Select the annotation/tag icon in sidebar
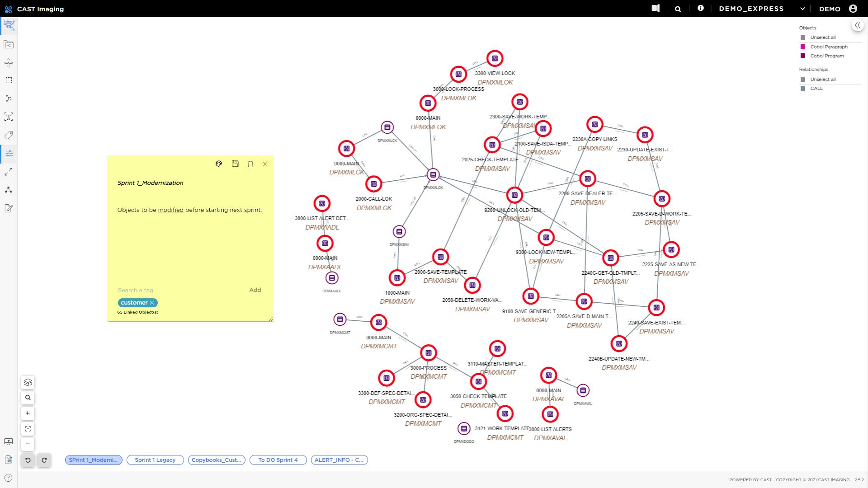This screenshot has width=868, height=488. pyautogui.click(x=9, y=135)
